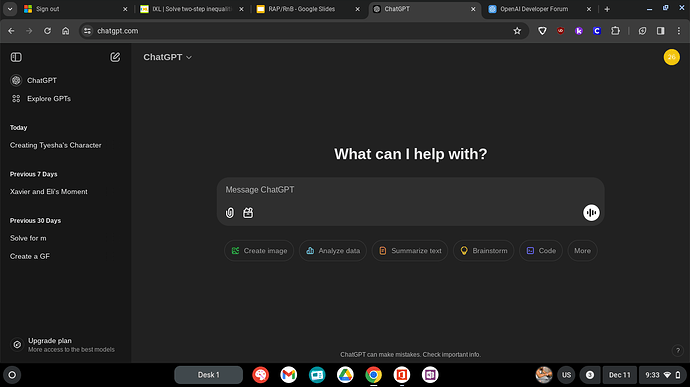This screenshot has height=387, width=690.
Task: Click the blue C extension icon
Action: point(597,31)
